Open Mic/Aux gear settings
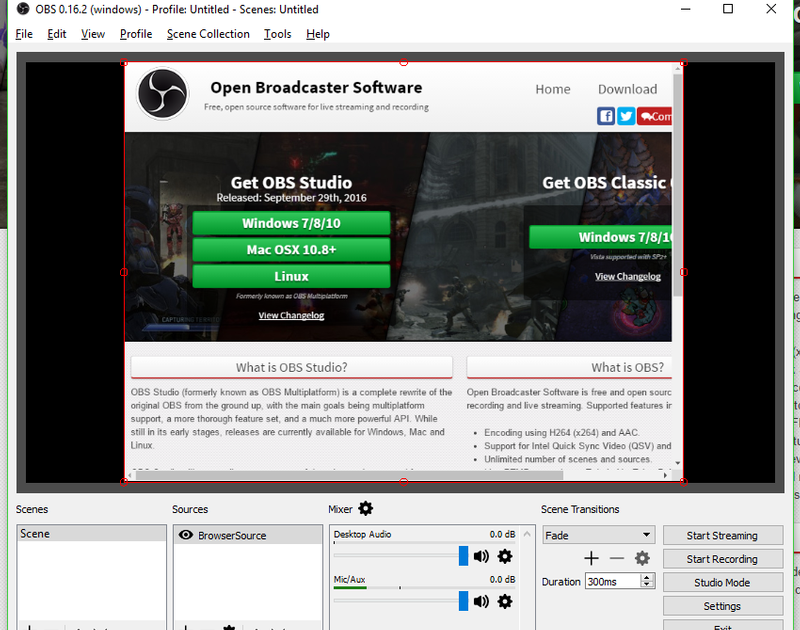The image size is (800, 630). tap(505, 601)
